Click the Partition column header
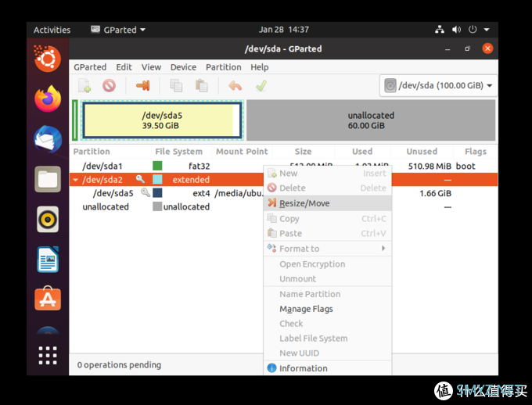Screen dimensions: 532x405 pos(92,152)
